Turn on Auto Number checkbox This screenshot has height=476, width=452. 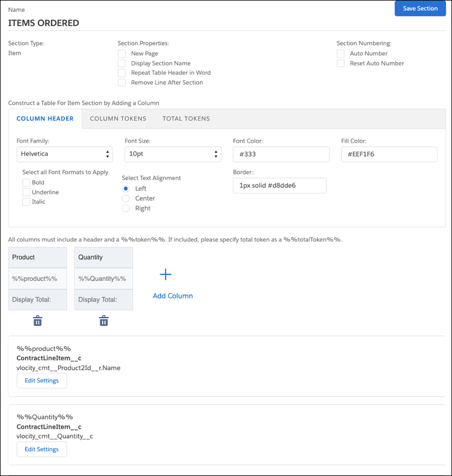click(340, 54)
